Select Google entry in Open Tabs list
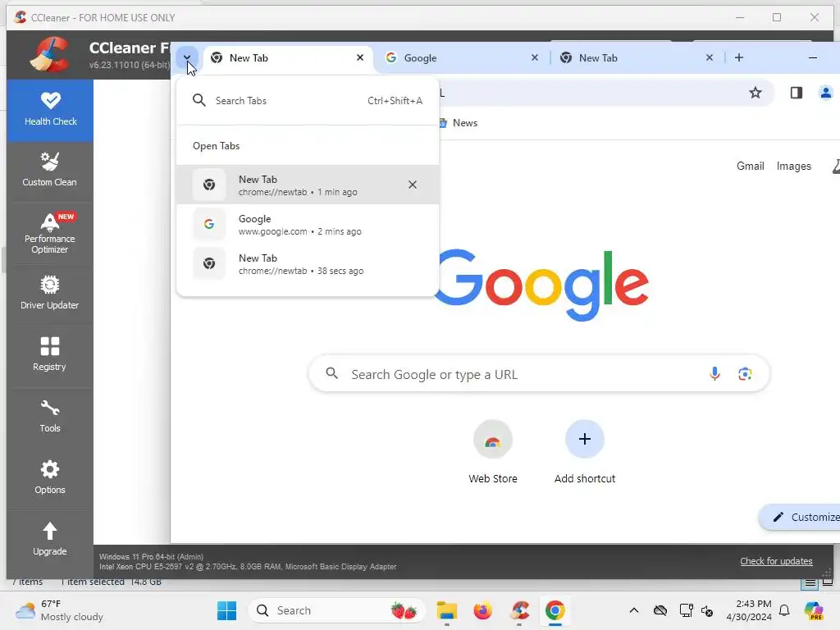This screenshot has height=630, width=840. coord(308,225)
